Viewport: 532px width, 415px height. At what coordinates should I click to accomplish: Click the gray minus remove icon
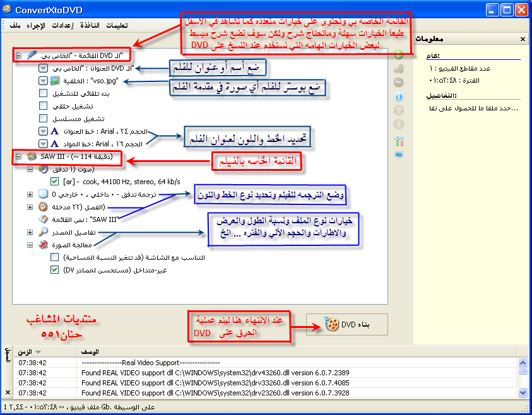[x=398, y=83]
